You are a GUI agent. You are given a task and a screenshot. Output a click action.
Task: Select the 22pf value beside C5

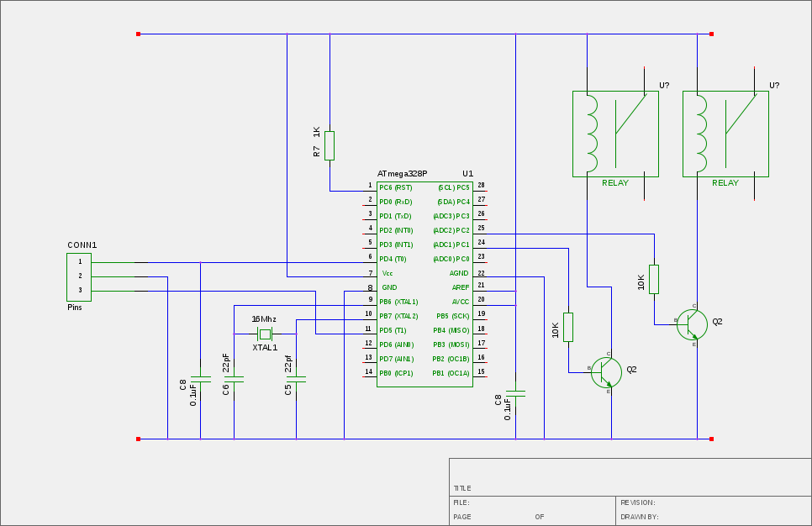288,364
